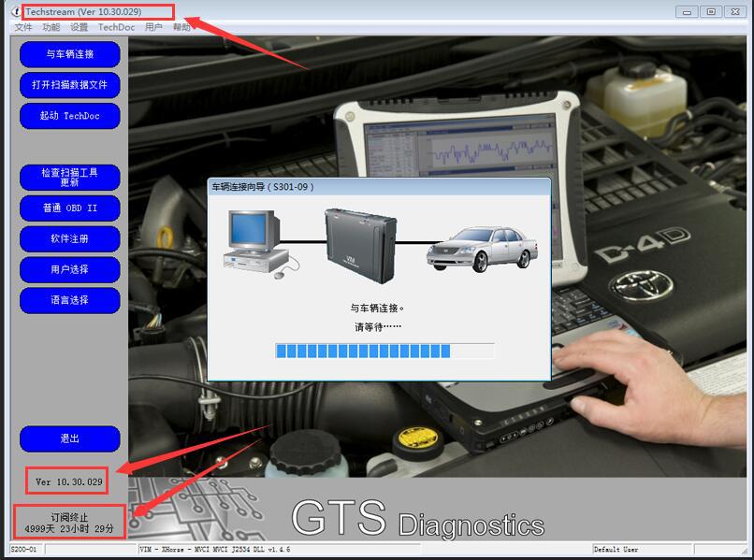The image size is (754, 560).
Task: Click the S200-01 status bar entry
Action: pos(23,549)
